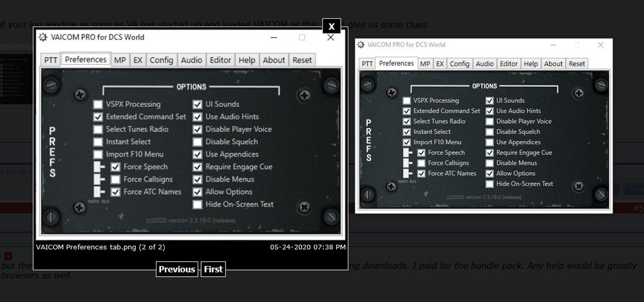
Task: Click the gear icon in left window title
Action: click(43, 37)
